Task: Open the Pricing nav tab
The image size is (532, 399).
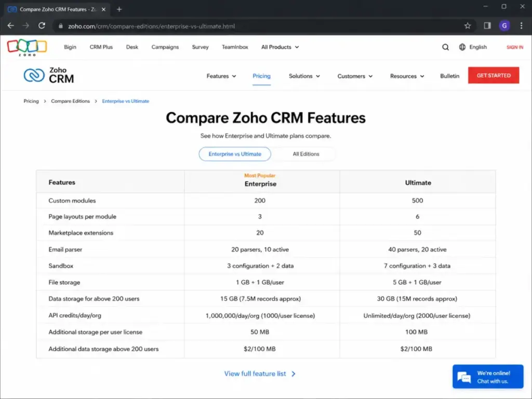Action: pyautogui.click(x=262, y=76)
